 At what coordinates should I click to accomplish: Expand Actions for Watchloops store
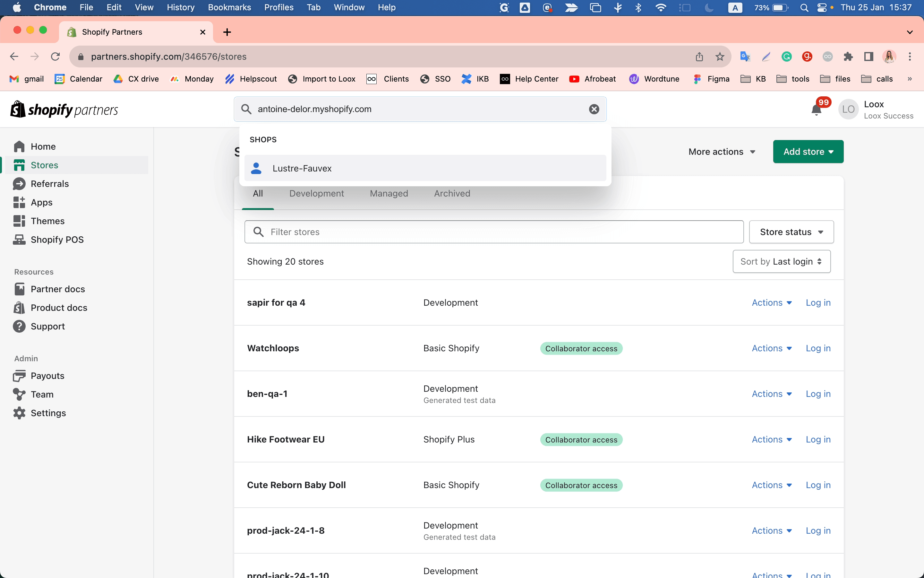tap(772, 348)
